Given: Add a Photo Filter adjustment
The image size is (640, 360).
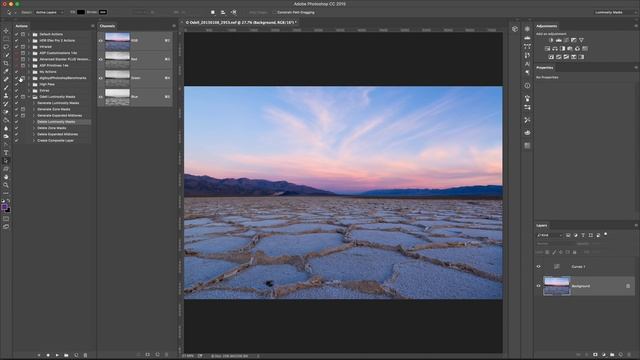Looking at the screenshot, I should pyautogui.click(x=570, y=49).
